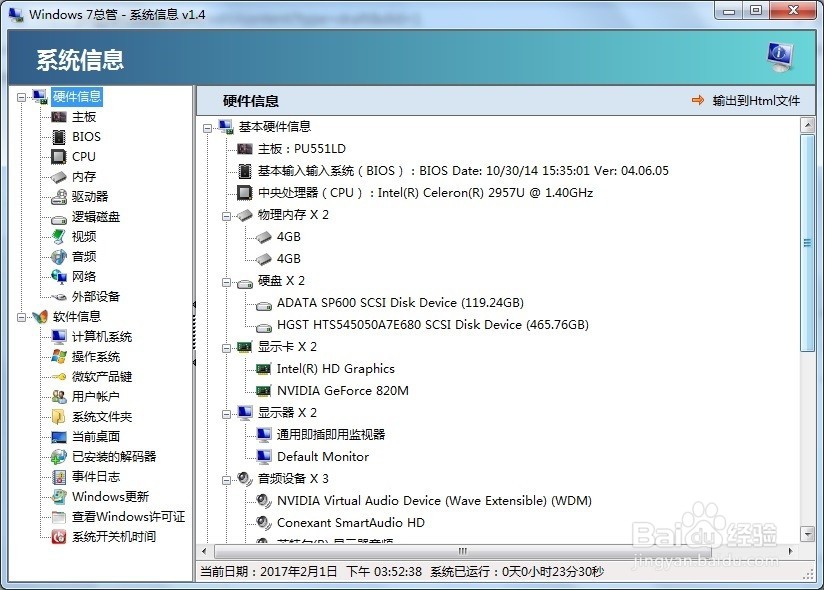The height and width of the screenshot is (590, 824).
Task: Click the 内存 memory icon in sidebar
Action: (59, 177)
